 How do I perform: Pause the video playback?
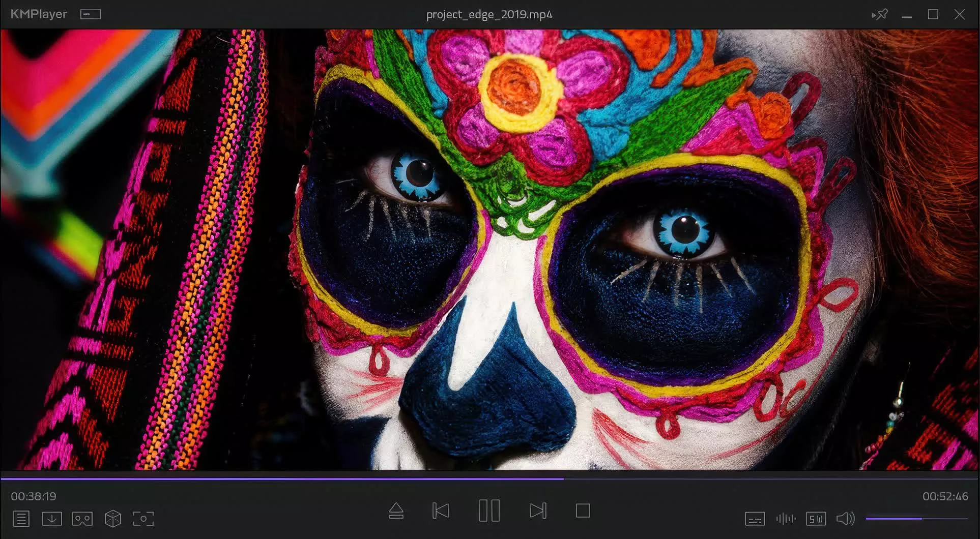(x=489, y=511)
